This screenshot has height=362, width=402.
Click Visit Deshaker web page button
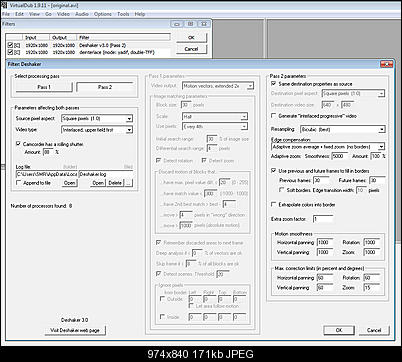click(x=75, y=330)
